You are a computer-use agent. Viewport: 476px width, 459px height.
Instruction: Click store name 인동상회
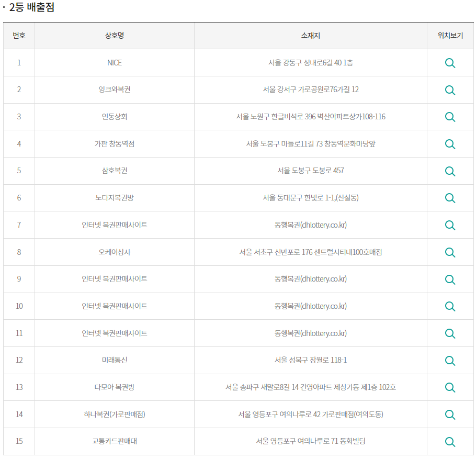pyautogui.click(x=115, y=116)
